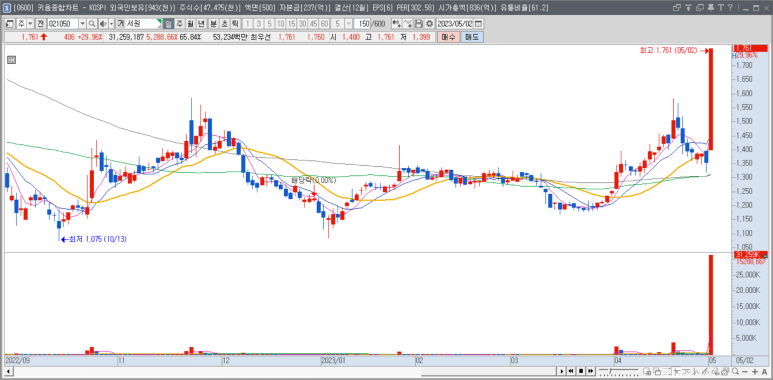Click the zoom magnifier at chart bottom
This screenshot has height=380, width=773.
736,371
